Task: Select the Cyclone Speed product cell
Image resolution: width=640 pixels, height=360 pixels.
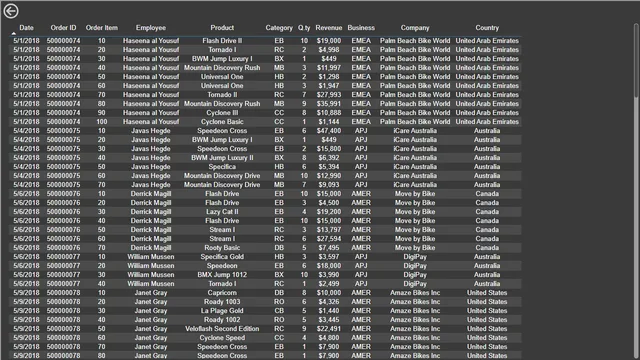Action: point(222,338)
